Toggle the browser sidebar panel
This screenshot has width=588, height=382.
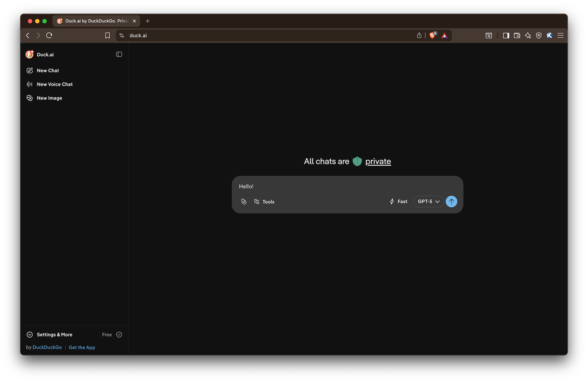pyautogui.click(x=506, y=36)
